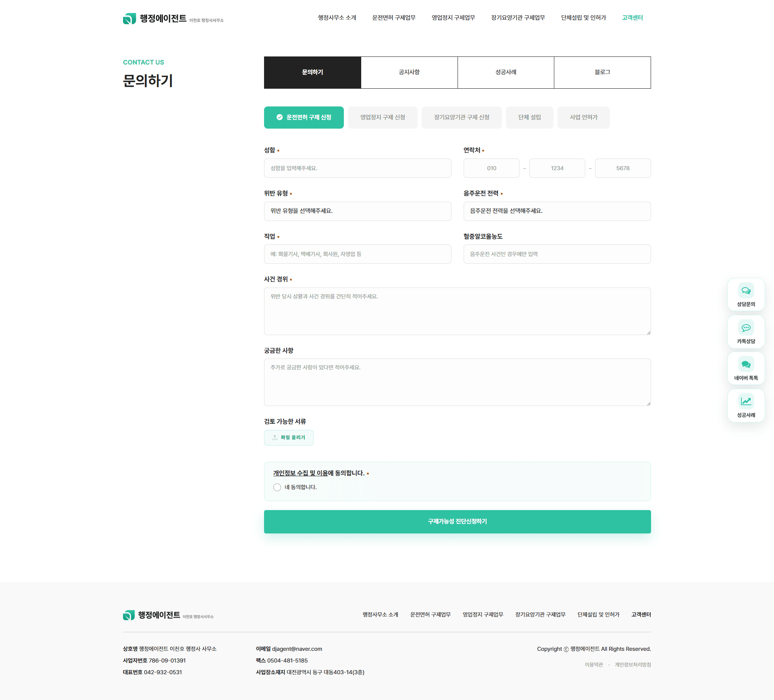774x700 pixels.
Task: Open 단체설립 및 인허가 in top navigation
Action: 583,17
